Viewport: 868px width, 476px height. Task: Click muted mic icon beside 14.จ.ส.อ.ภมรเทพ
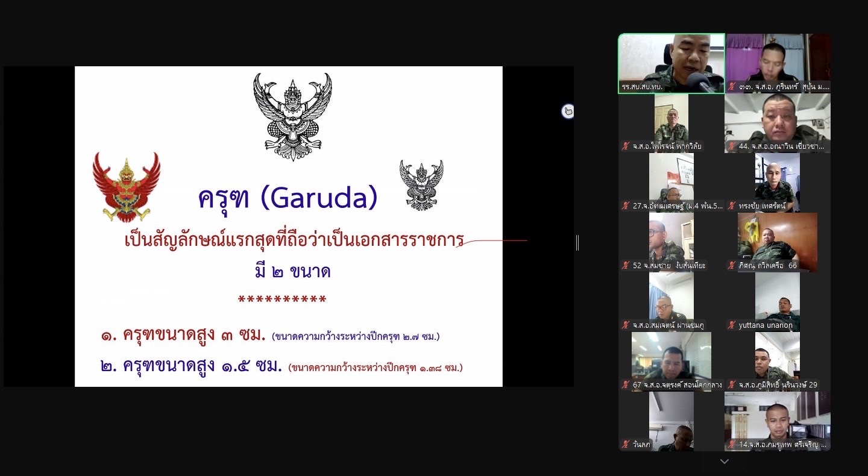click(732, 444)
